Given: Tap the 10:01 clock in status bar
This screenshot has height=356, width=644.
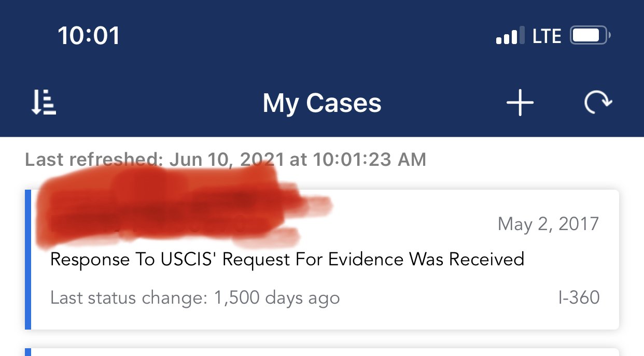Looking at the screenshot, I should [x=89, y=36].
